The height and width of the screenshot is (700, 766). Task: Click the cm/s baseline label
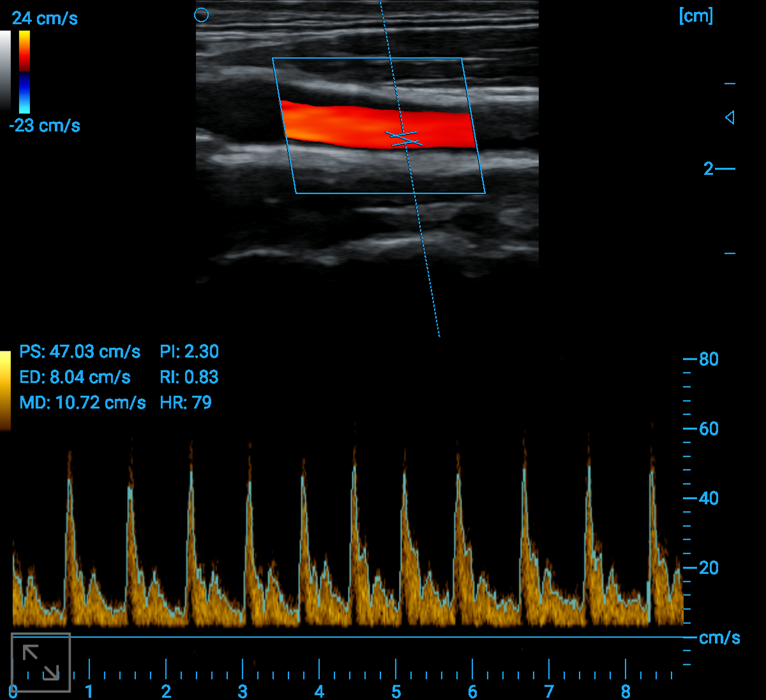pos(719,638)
